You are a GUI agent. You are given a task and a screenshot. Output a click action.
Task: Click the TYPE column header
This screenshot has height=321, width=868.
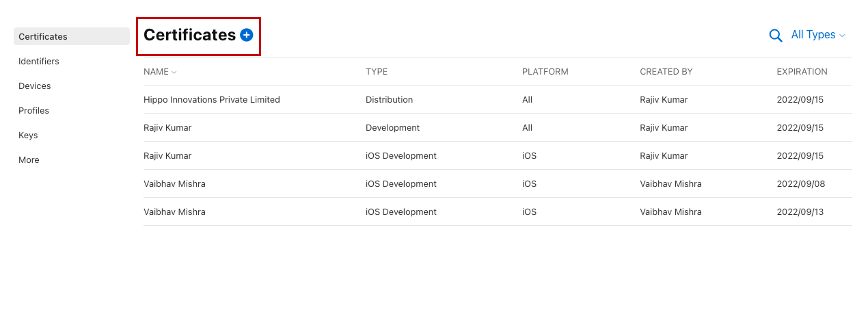click(377, 72)
